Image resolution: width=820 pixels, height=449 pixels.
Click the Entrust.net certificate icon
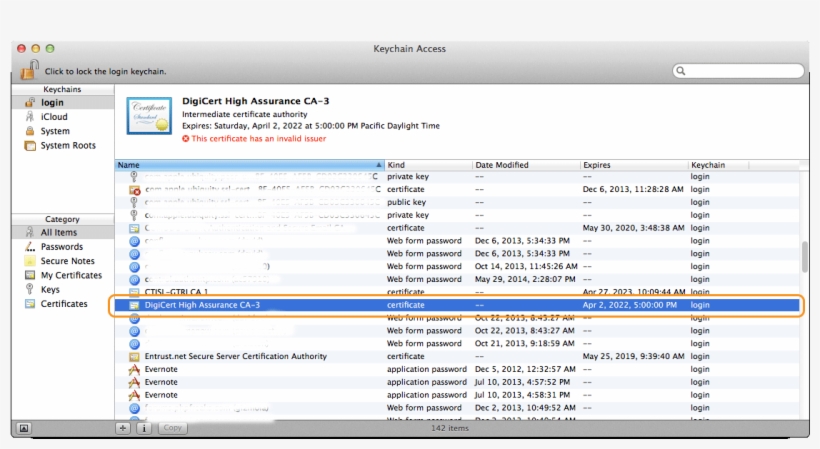[134, 356]
